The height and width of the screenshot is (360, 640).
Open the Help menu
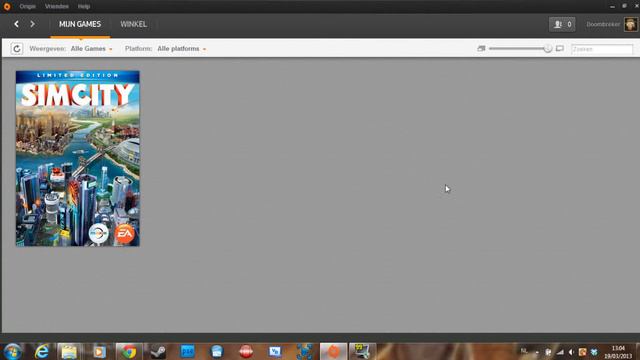[84, 7]
